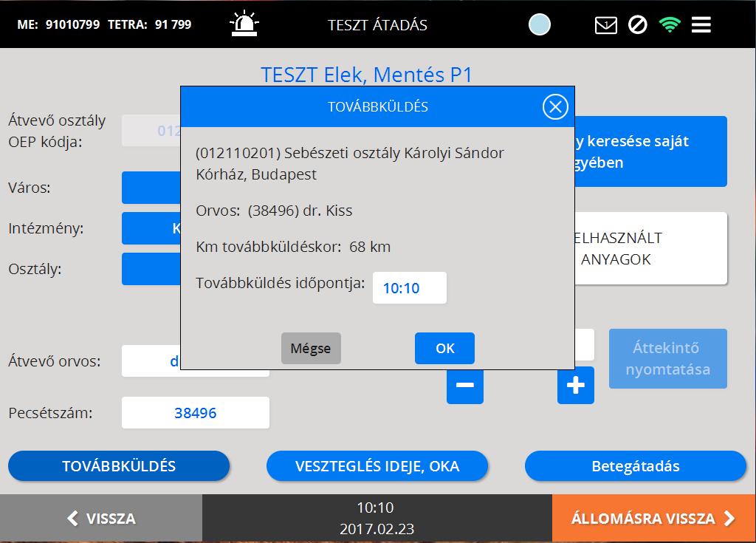756x543 pixels.
Task: Go back with VISSZA button
Action: 101,518
